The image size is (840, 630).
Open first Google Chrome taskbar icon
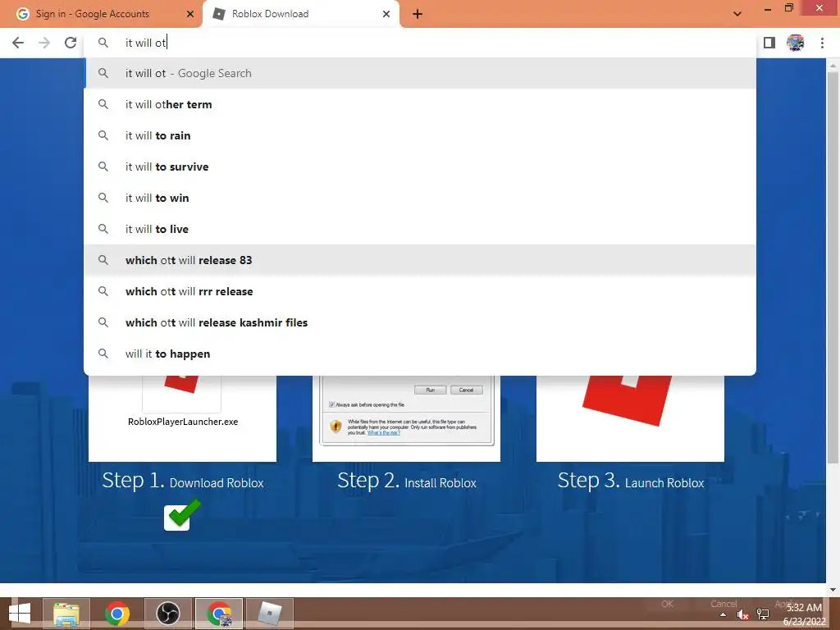coord(117,614)
